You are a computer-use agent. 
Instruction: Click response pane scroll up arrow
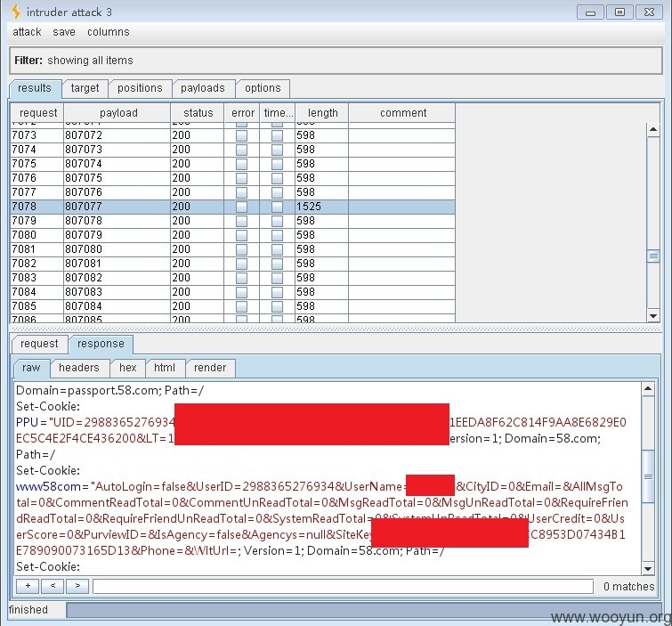coord(648,389)
